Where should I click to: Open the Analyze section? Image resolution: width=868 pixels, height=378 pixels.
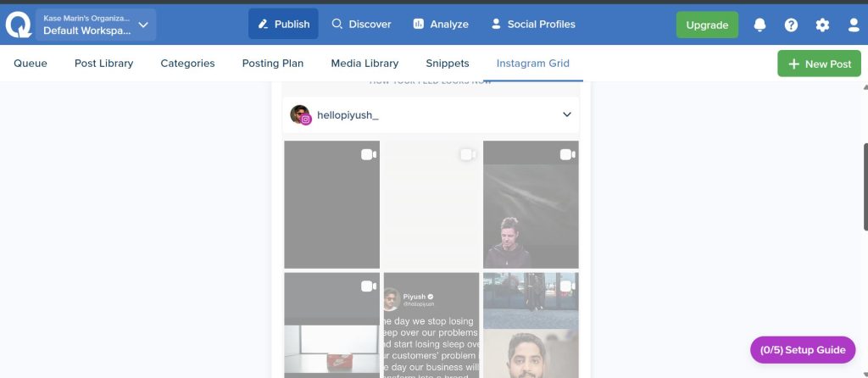pos(441,24)
